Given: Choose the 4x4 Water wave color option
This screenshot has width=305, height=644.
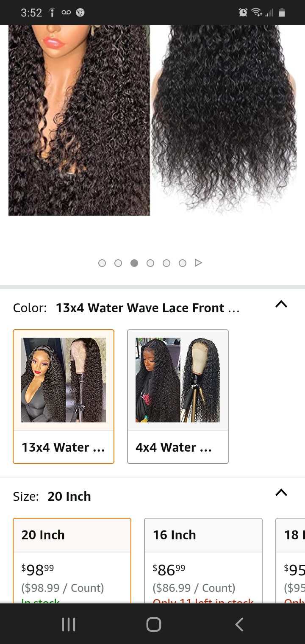Looking at the screenshot, I should click(x=178, y=397).
